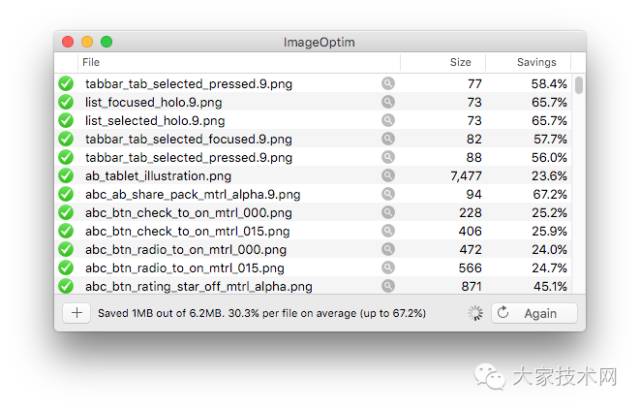Click magnifier icon for abc_btn_radio_to_on_mtrl_000.png
This screenshot has width=640, height=409.
pyautogui.click(x=388, y=249)
